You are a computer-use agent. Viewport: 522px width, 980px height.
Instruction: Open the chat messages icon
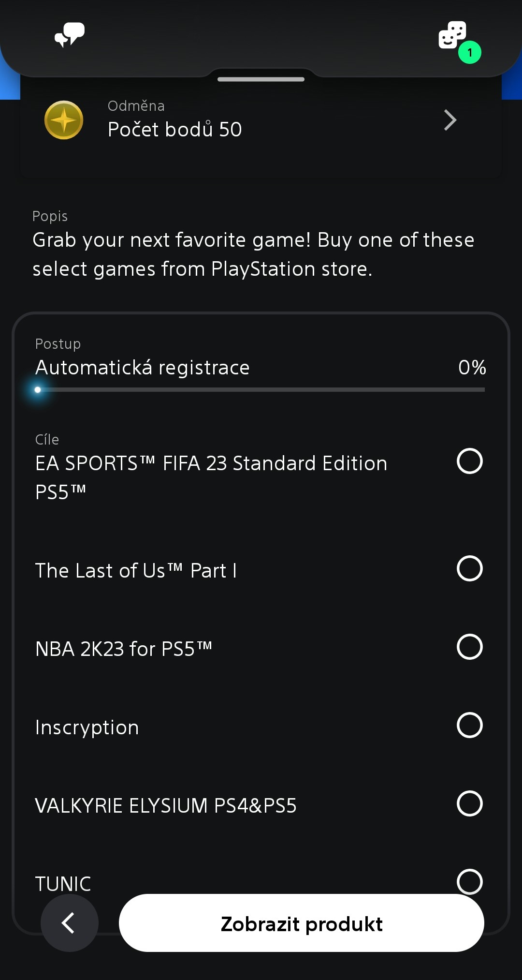pyautogui.click(x=70, y=35)
